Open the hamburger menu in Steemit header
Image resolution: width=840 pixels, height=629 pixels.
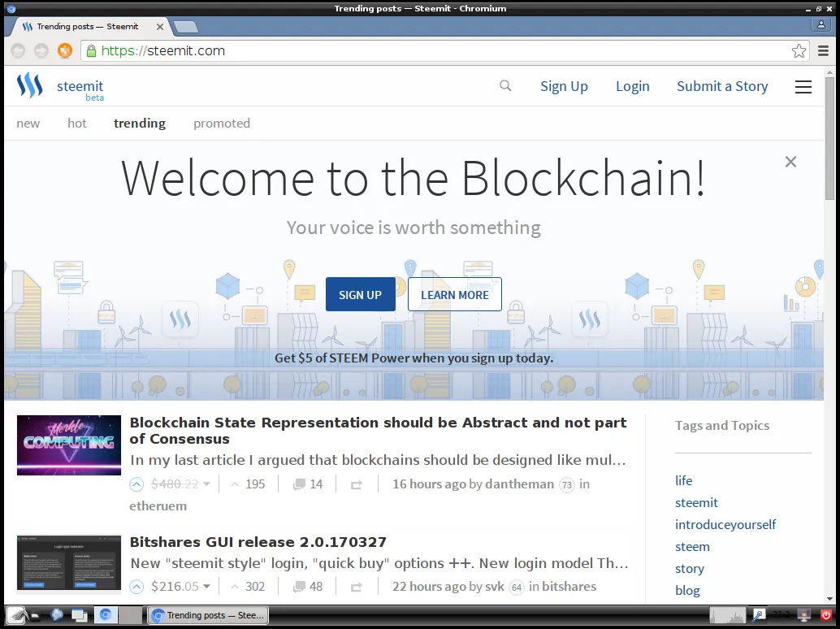coord(803,87)
